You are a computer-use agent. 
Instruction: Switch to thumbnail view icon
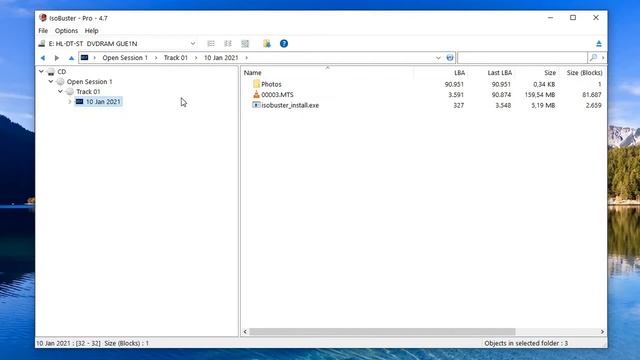(245, 44)
